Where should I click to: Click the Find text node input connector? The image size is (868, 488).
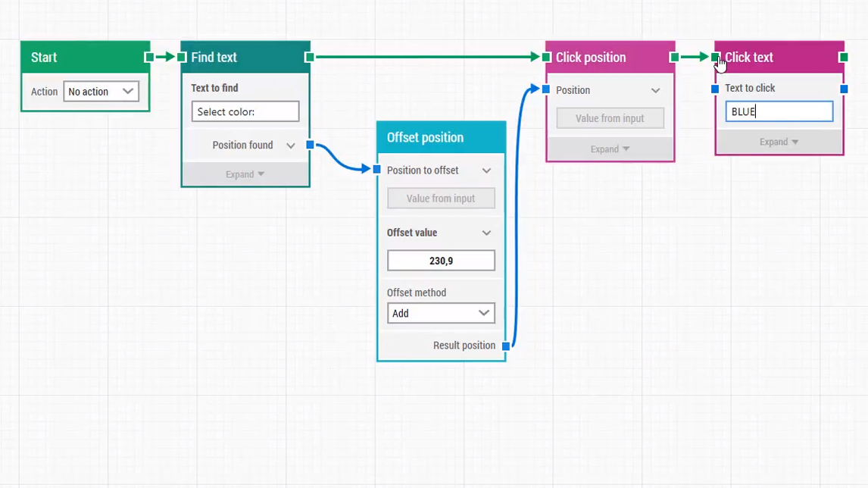[181, 56]
